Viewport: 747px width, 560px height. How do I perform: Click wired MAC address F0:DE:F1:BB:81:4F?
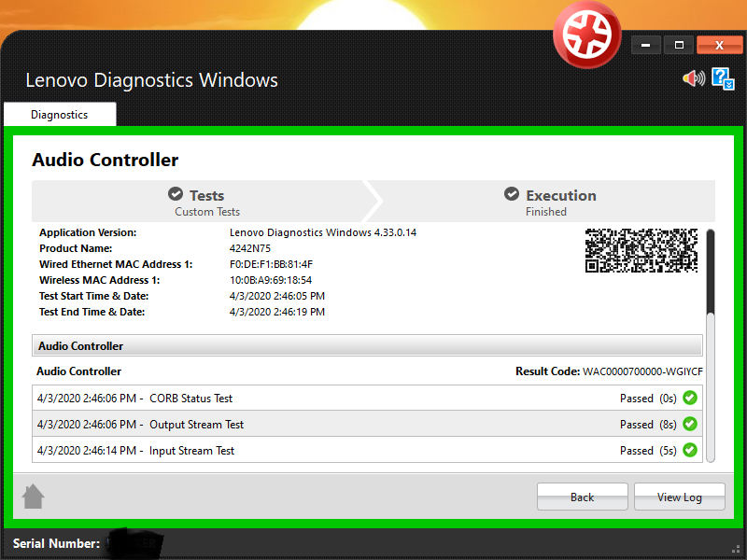point(271,264)
